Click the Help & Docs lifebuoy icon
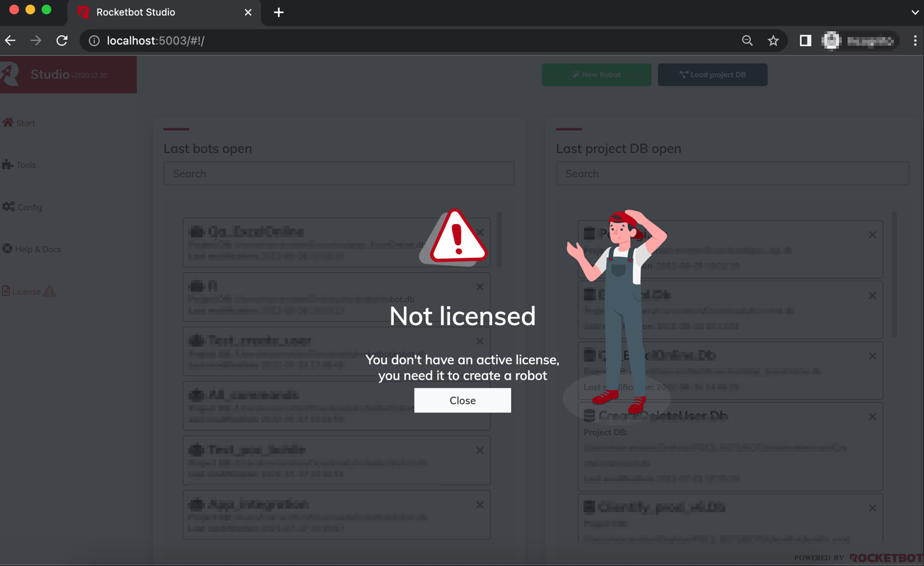This screenshot has height=566, width=924. pyautogui.click(x=7, y=248)
